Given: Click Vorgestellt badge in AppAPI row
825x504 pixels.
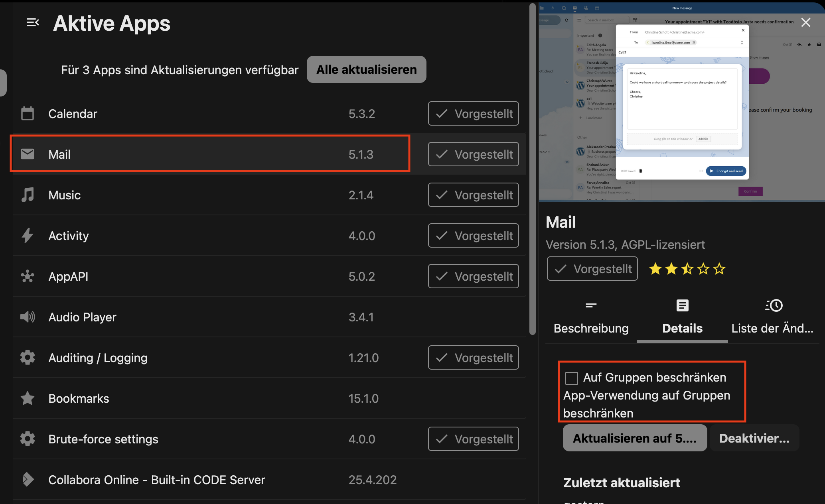Looking at the screenshot, I should coord(474,276).
